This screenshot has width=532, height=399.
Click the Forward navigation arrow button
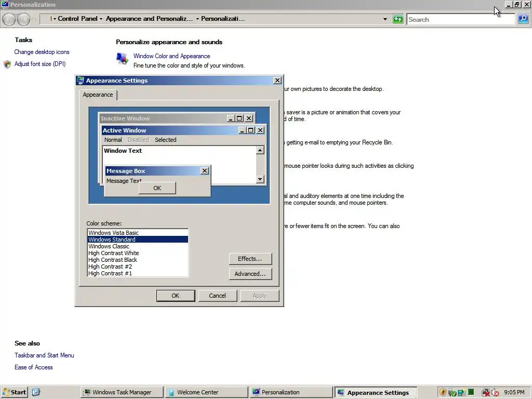coord(23,19)
